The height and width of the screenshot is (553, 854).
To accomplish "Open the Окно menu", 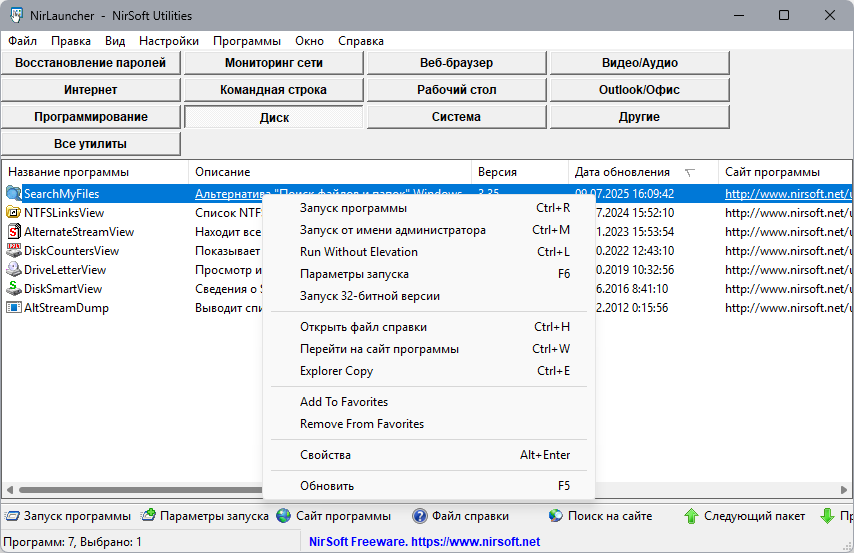I will tap(309, 41).
